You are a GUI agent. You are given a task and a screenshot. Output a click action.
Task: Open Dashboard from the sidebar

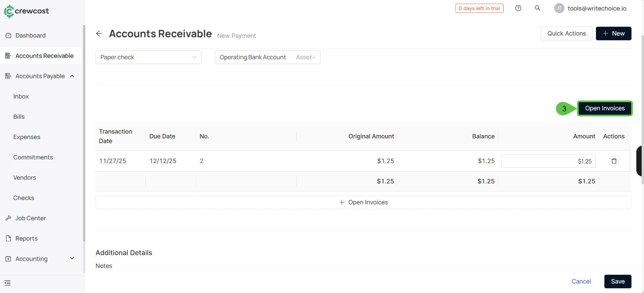(x=30, y=36)
